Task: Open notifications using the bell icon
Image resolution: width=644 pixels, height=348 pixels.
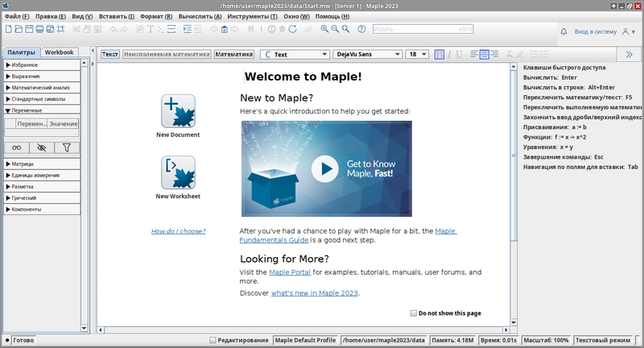Action: 564,31
